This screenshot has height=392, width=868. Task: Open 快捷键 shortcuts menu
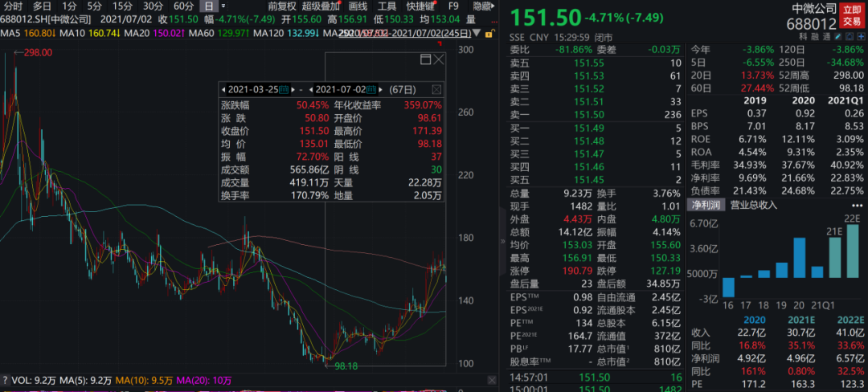(x=420, y=6)
